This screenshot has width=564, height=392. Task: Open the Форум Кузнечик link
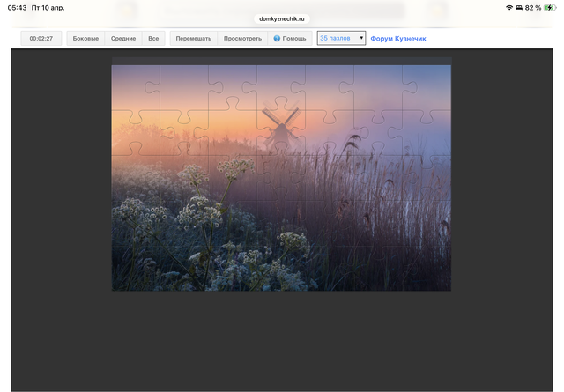click(398, 39)
